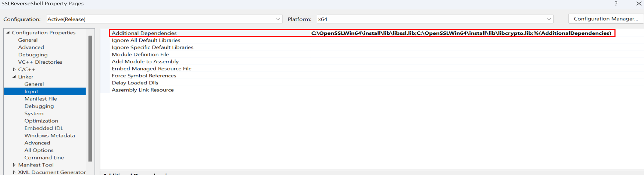Select the Linker tree item
The width and height of the screenshot is (644, 175).
(x=26, y=77)
